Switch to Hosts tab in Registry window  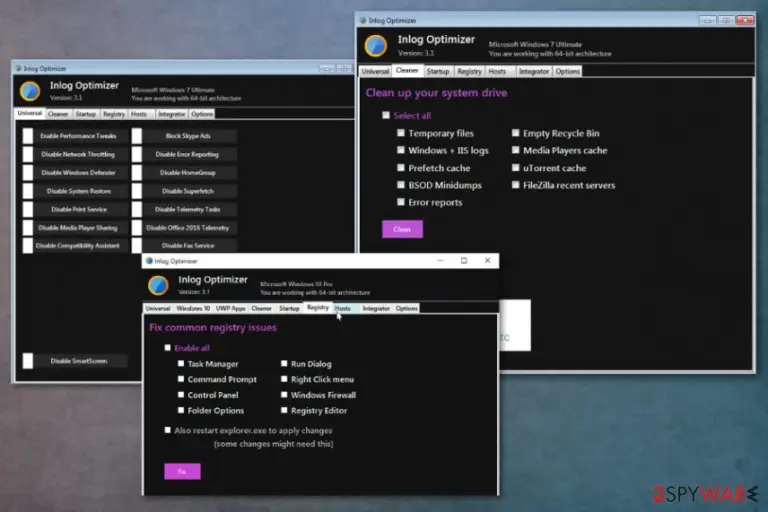pyautogui.click(x=342, y=308)
